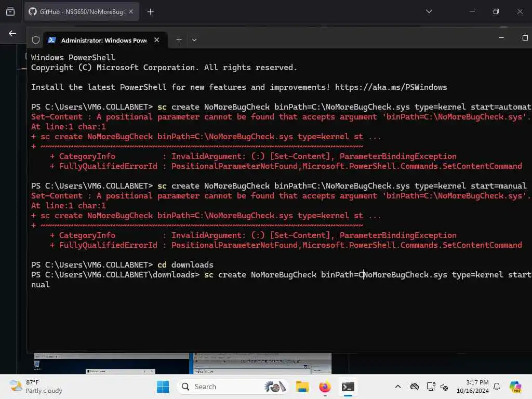The height and width of the screenshot is (399, 532).
Task: Select the Administrator: Windows PowerShell tab
Action: 105,40
